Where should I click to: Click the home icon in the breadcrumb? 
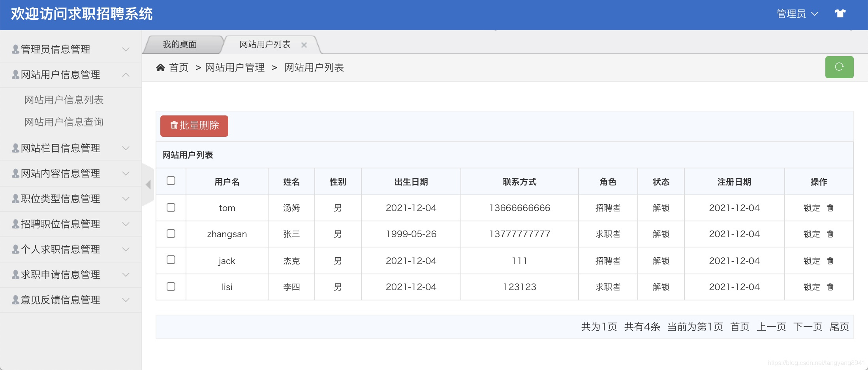click(x=160, y=67)
